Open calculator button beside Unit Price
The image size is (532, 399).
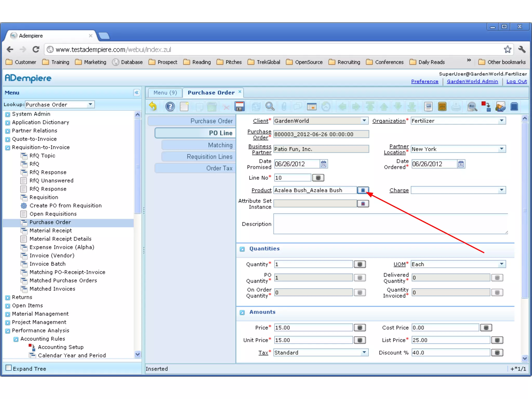pyautogui.click(x=360, y=340)
